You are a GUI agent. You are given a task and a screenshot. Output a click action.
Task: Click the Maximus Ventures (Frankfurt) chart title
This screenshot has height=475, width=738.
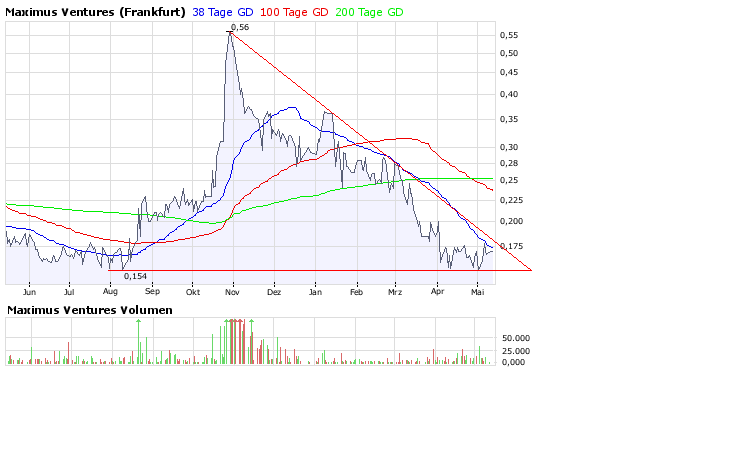click(x=95, y=12)
